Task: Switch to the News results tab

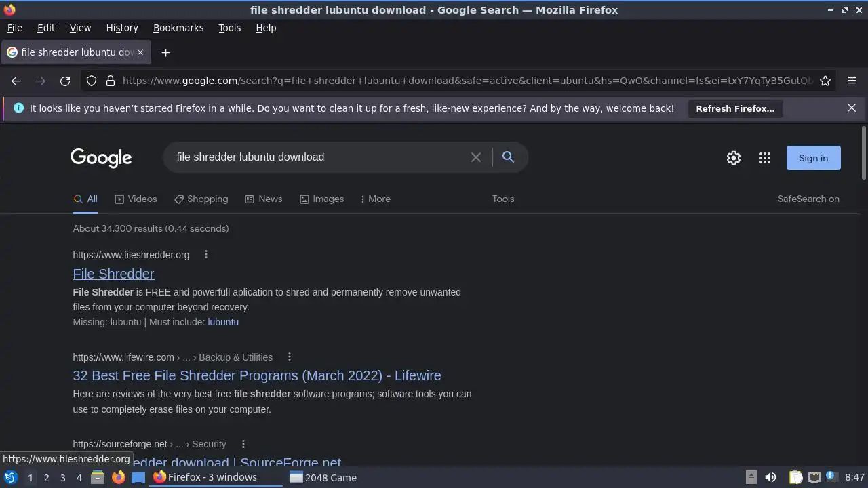Action: click(263, 199)
